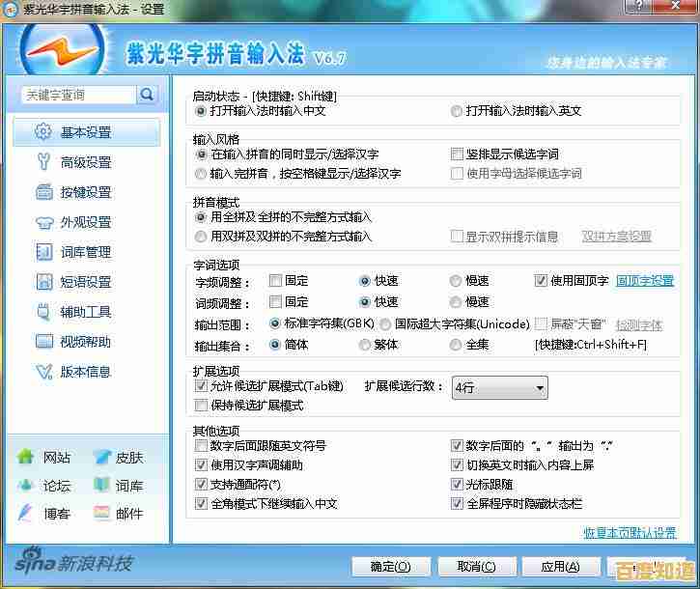
Task: Open the 邮件 envelope icon
Action: 102,514
